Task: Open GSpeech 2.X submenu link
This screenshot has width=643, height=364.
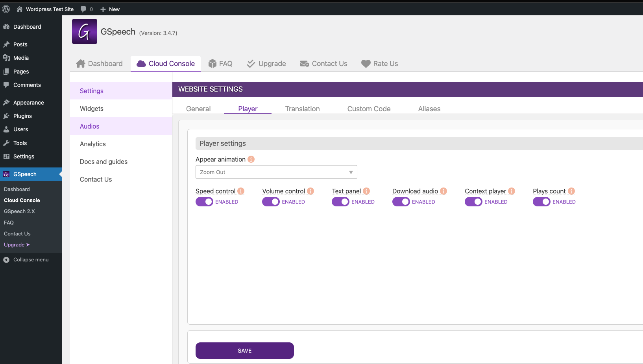Action: pyautogui.click(x=19, y=211)
